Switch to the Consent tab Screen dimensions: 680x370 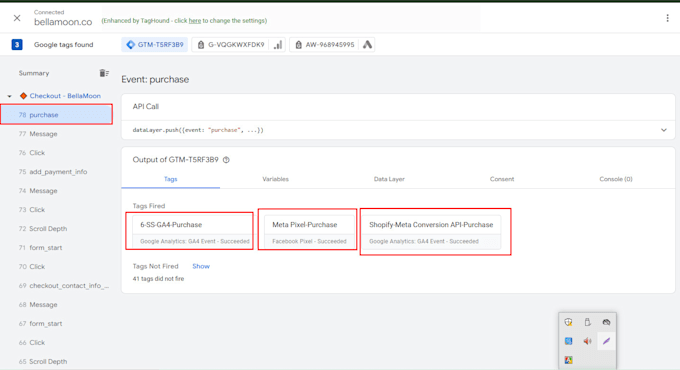pos(502,179)
